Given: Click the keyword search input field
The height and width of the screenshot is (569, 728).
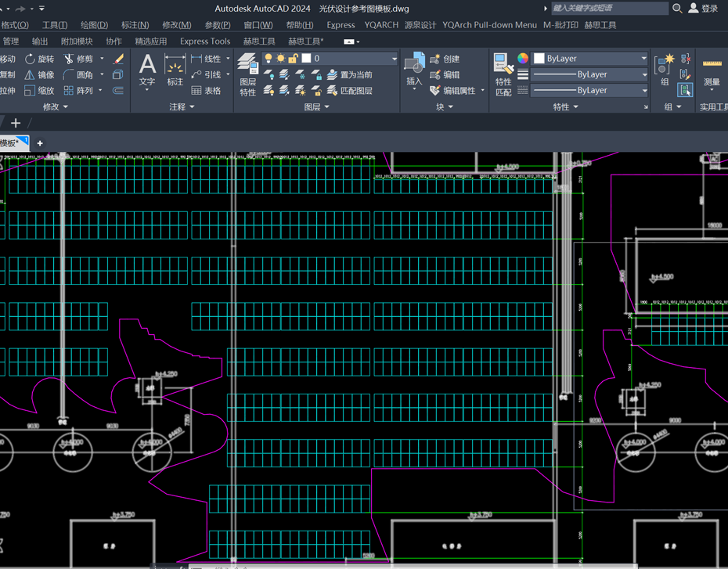Looking at the screenshot, I should pyautogui.click(x=610, y=9).
